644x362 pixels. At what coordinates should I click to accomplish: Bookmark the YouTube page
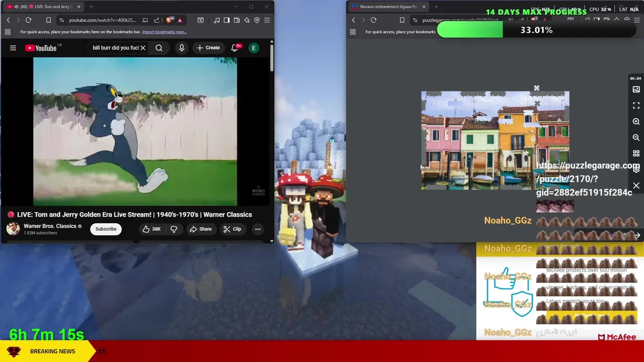(48, 20)
